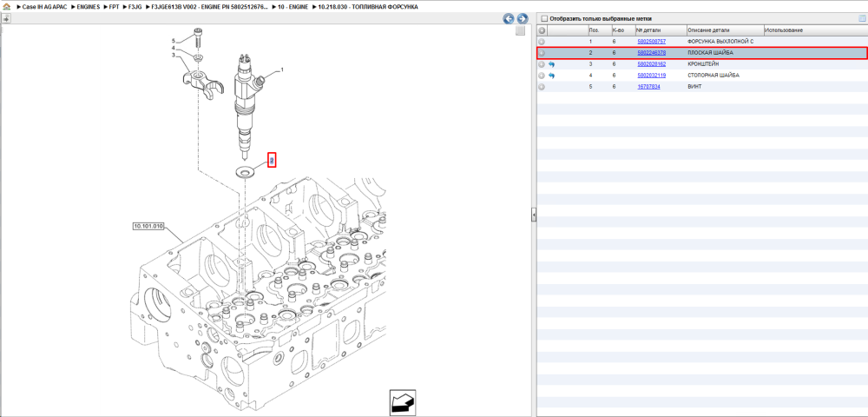The height and width of the screenshot is (417, 868).
Task: Add ВИНТ row via its round icon
Action: [x=542, y=87]
